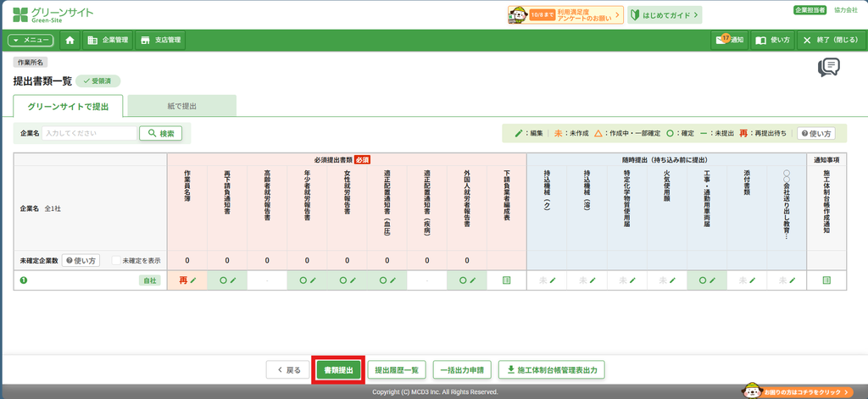This screenshot has width=868, height=399.
Task: Click 作業所名 label
Action: [x=30, y=63]
